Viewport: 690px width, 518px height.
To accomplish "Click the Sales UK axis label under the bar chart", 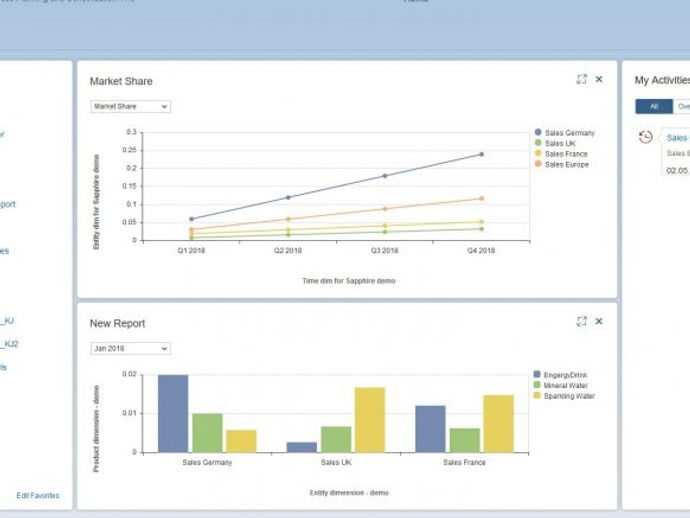I will click(x=336, y=463).
